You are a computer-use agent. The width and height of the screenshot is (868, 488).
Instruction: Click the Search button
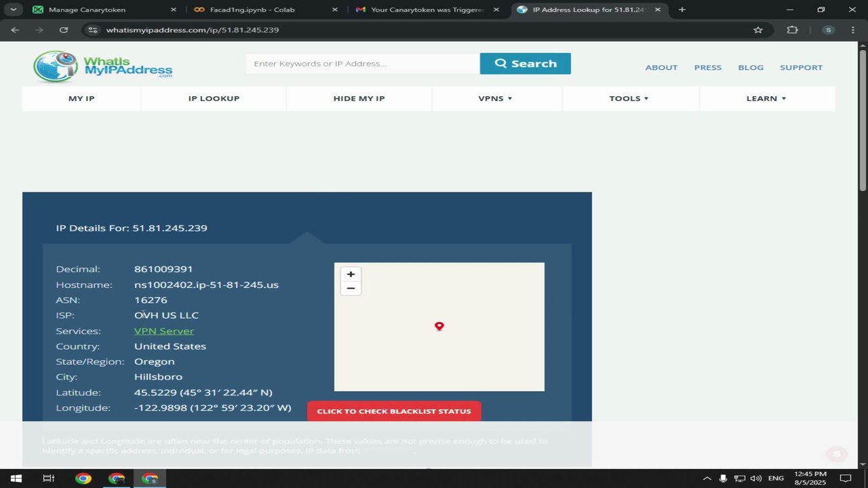click(526, 64)
